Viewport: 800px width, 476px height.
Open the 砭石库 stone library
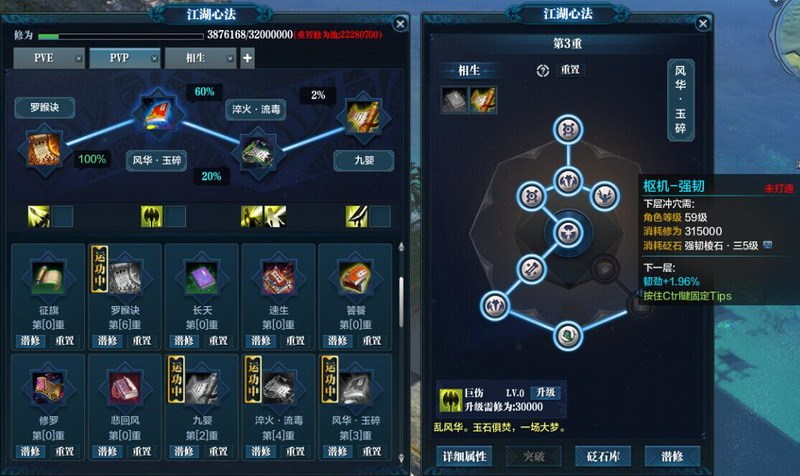point(603,456)
